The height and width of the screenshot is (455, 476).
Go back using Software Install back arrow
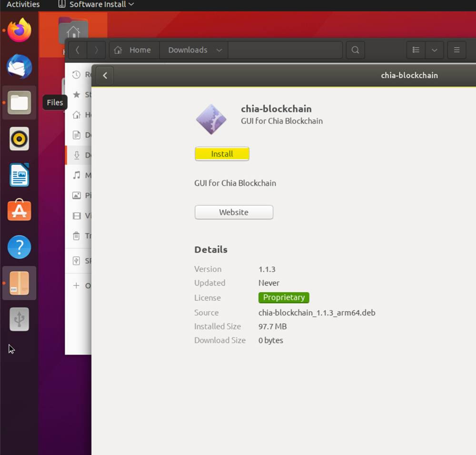coord(105,75)
